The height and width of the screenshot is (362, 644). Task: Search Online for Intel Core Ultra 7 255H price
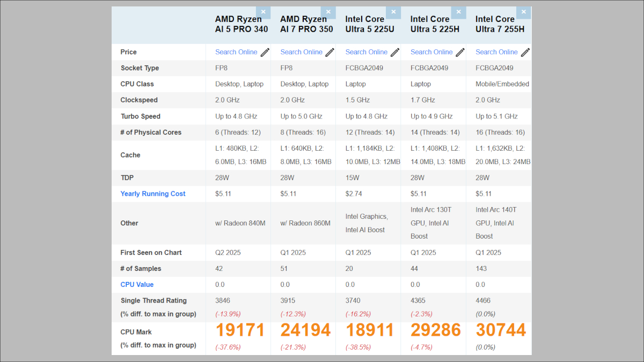click(495, 52)
